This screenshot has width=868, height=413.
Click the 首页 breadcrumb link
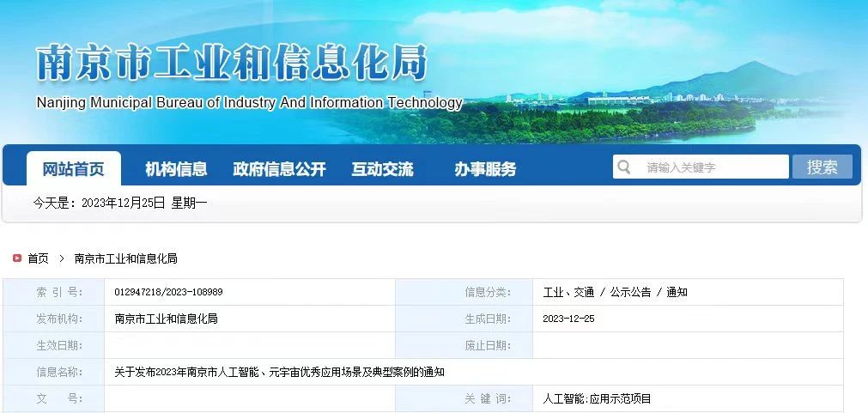click(38, 258)
